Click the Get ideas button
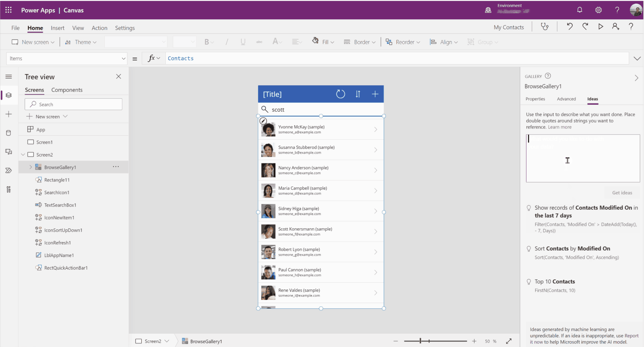The height and width of the screenshot is (347, 644). click(x=622, y=193)
